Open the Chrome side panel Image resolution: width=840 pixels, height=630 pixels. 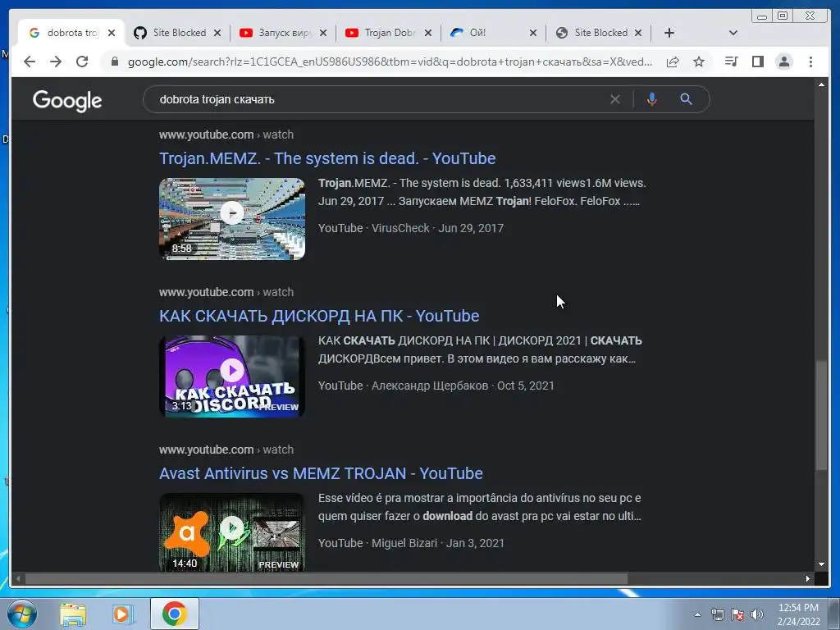pyautogui.click(x=757, y=62)
